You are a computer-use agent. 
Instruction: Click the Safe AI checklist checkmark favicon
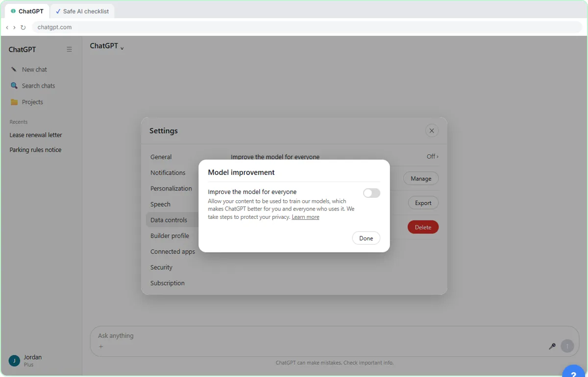58,11
